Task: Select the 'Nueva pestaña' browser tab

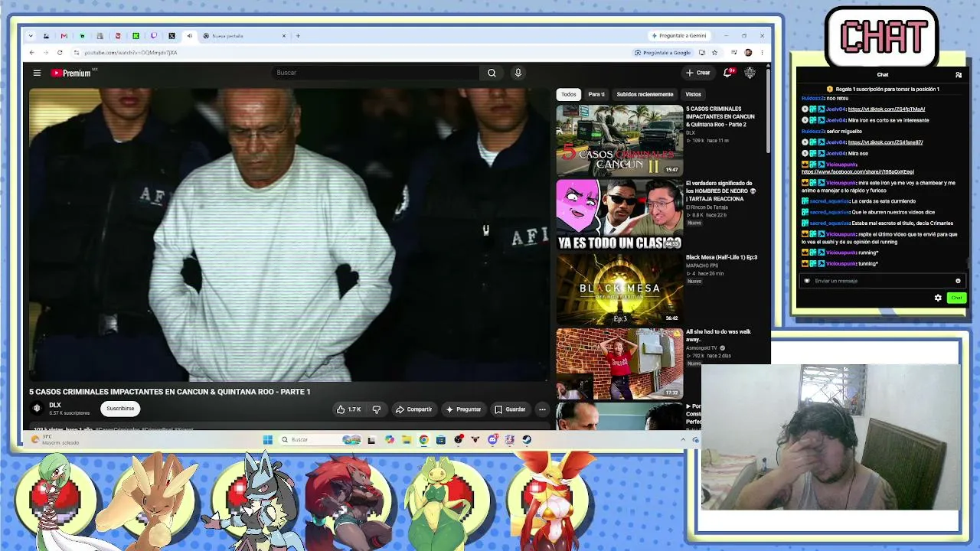Action: pyautogui.click(x=244, y=36)
